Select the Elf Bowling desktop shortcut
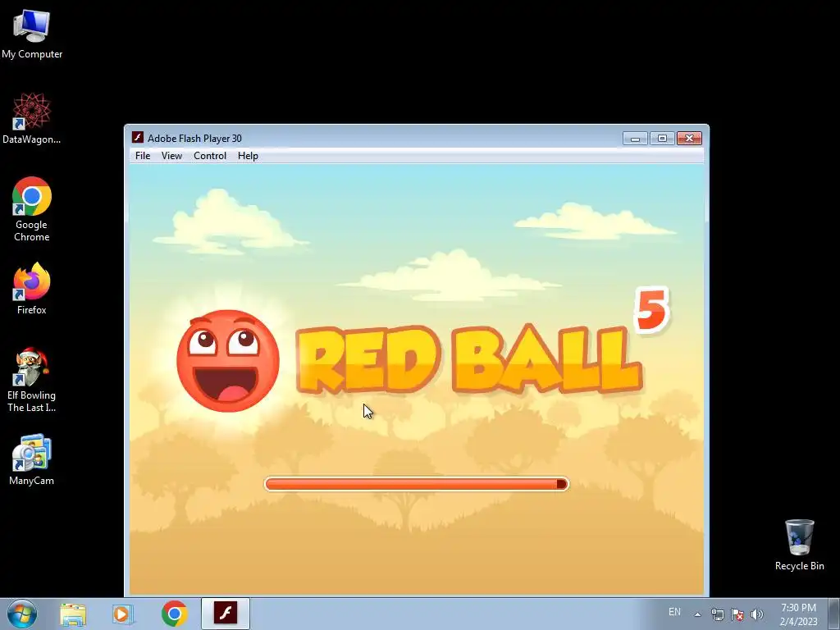Viewport: 840px width, 630px height. [x=32, y=381]
